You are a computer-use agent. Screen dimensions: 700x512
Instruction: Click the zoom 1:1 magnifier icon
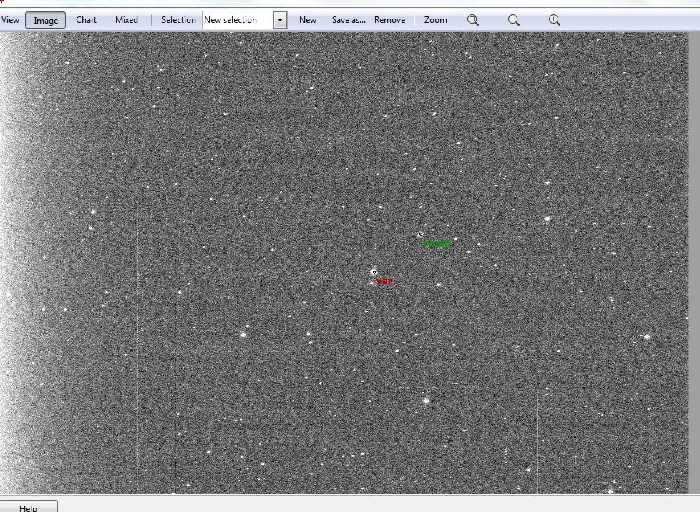(x=554, y=20)
